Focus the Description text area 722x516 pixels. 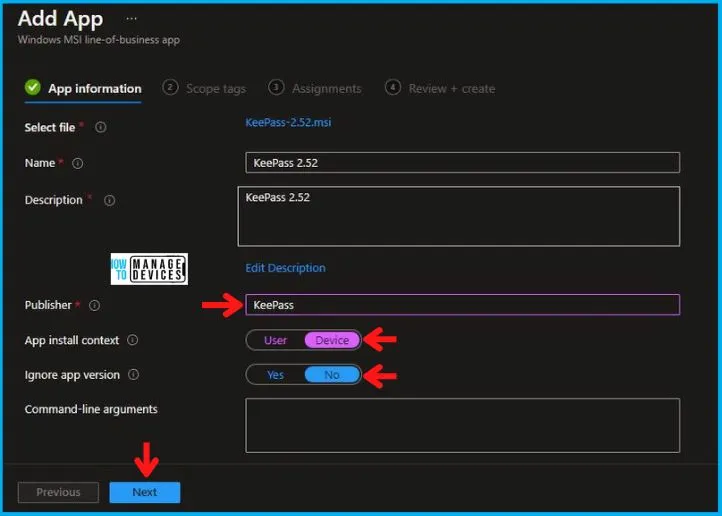459,216
